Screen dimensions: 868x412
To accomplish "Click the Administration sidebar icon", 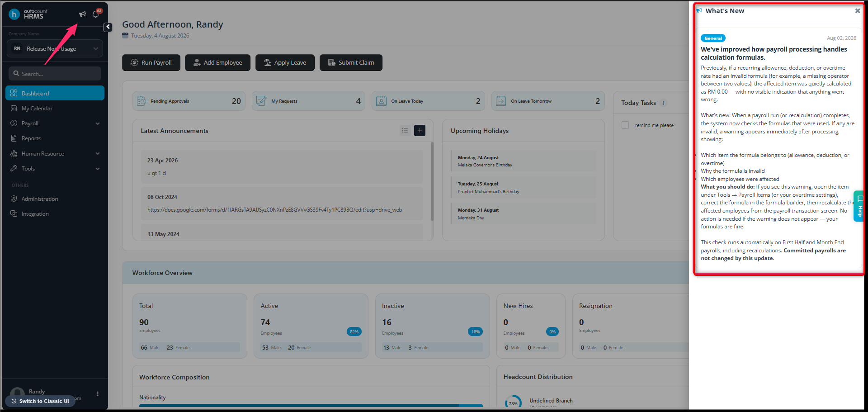I will [x=14, y=199].
